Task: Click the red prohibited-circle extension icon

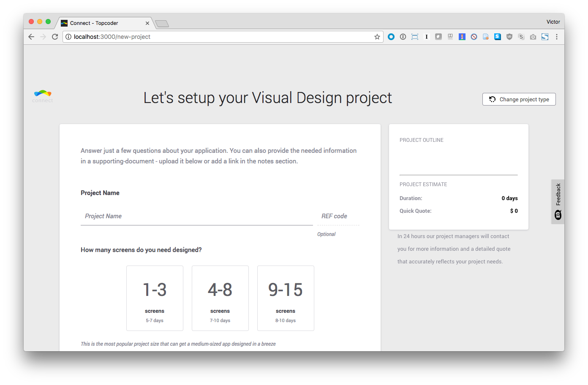Action: [474, 37]
